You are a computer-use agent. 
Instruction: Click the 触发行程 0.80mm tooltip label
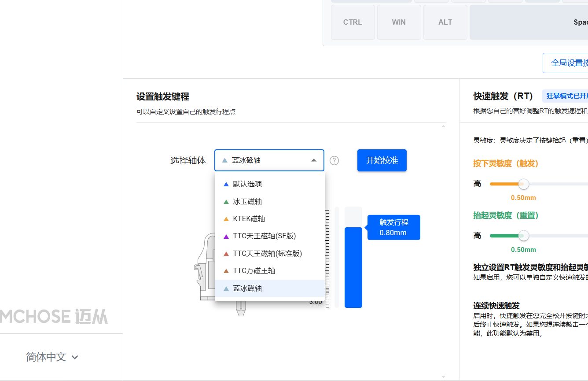393,227
